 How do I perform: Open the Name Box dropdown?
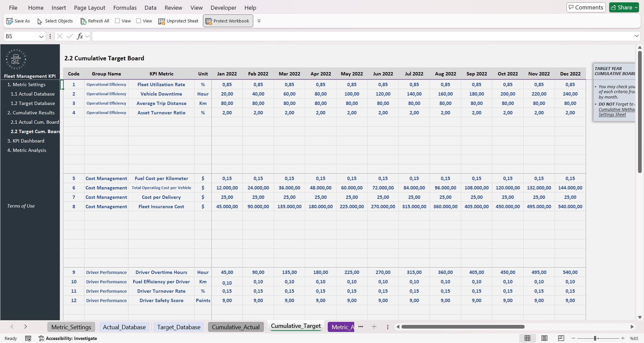point(41,36)
